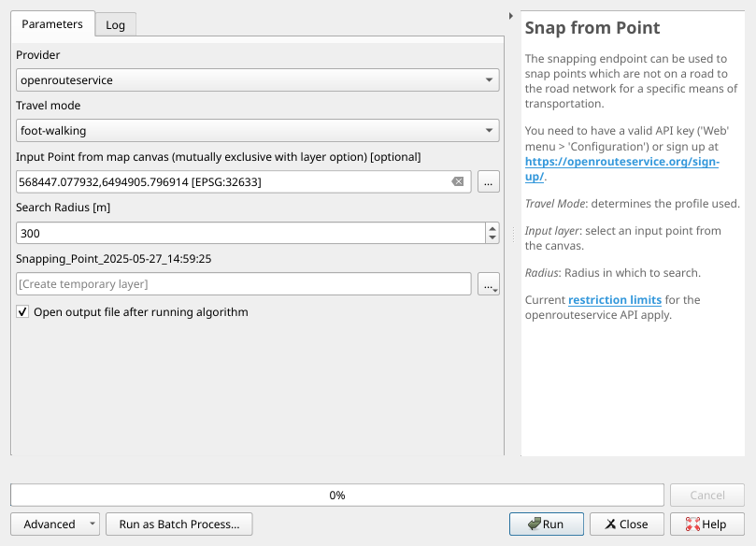Click the browse button for input point
Image resolution: width=756 pixels, height=546 pixels.
(x=488, y=182)
